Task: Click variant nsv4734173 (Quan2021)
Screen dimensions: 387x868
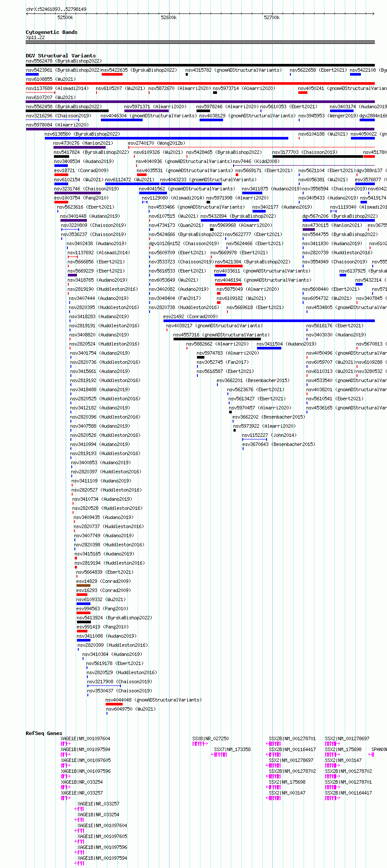Action: (x=176, y=225)
